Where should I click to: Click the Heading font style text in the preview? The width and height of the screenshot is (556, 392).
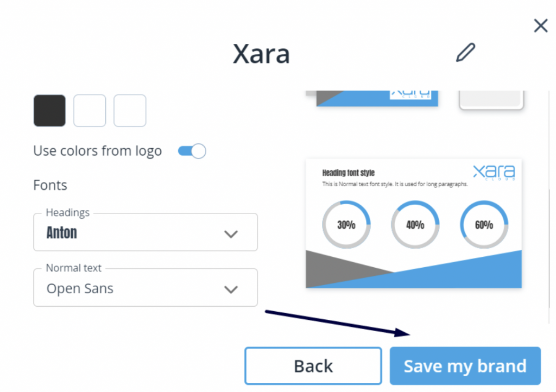coord(348,173)
